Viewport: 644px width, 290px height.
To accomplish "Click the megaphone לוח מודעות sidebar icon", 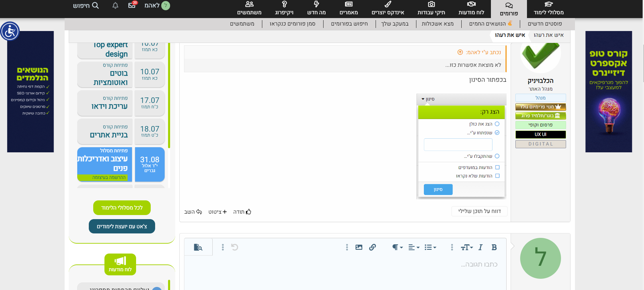I will 120,261.
